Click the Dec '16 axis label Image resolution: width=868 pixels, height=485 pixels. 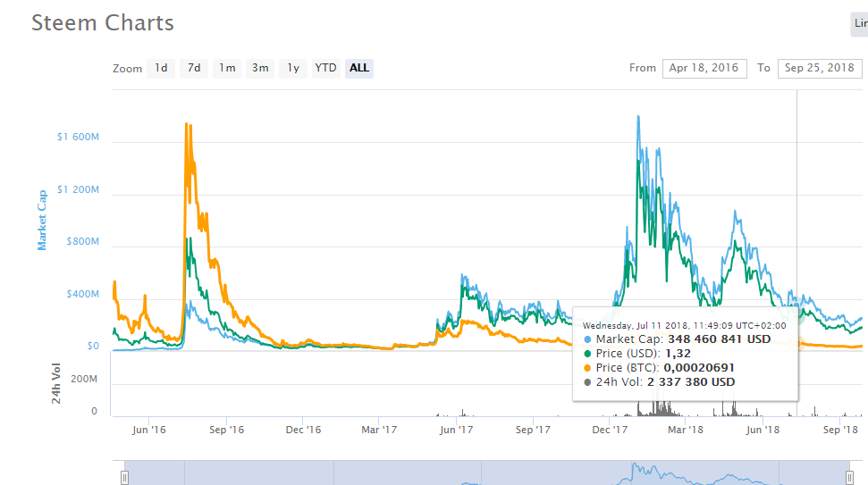point(303,430)
